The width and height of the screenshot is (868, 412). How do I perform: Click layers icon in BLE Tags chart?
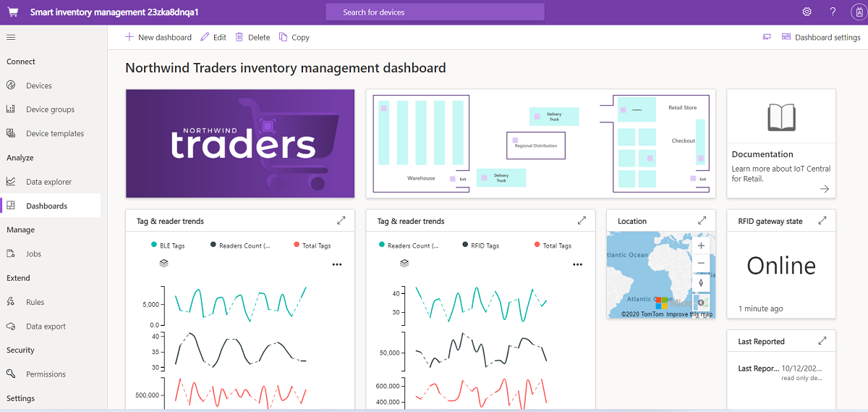coord(163,264)
